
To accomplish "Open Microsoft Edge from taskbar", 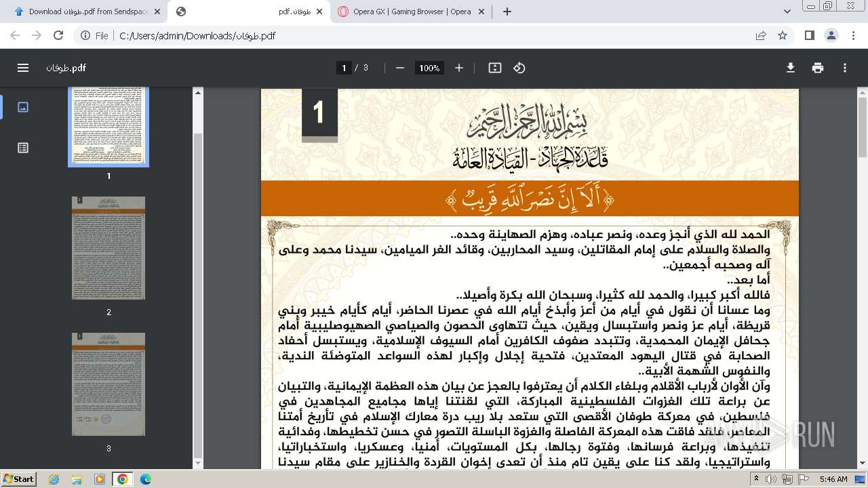I will coord(145,479).
